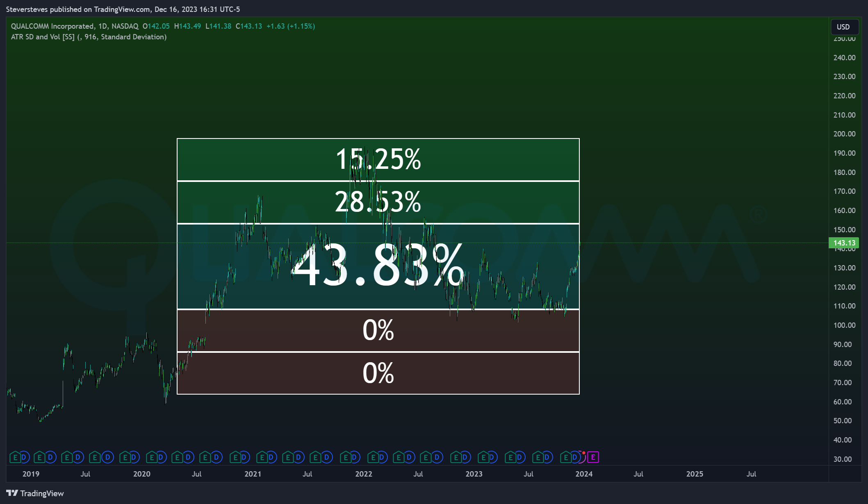This screenshot has width=868, height=504.
Task: Click the high value H143.49
Action: (188, 26)
